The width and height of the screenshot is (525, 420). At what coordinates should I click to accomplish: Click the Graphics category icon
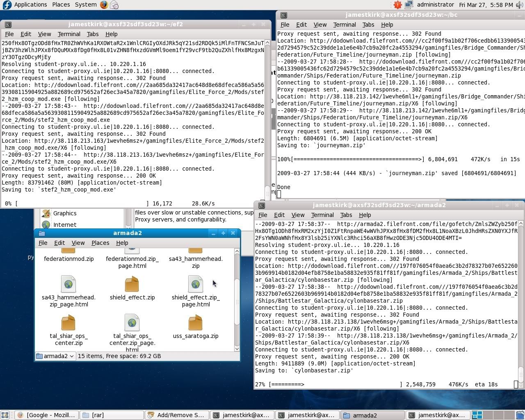tap(46, 213)
